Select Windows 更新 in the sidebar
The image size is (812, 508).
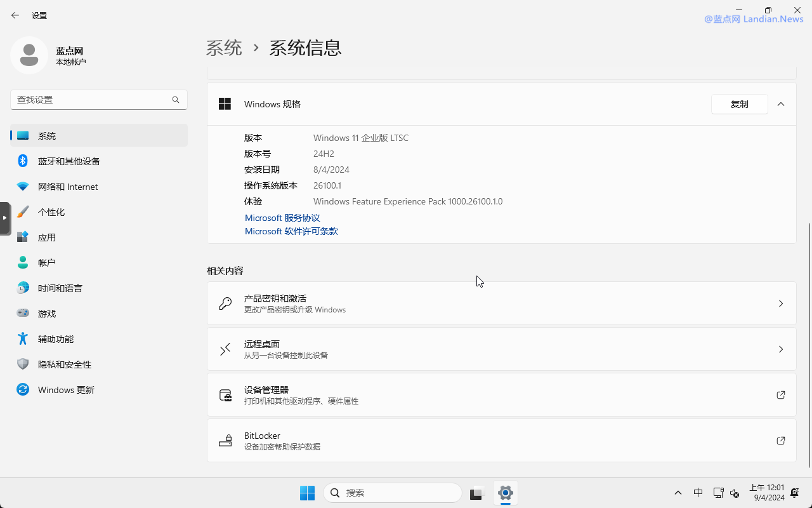coord(99,390)
